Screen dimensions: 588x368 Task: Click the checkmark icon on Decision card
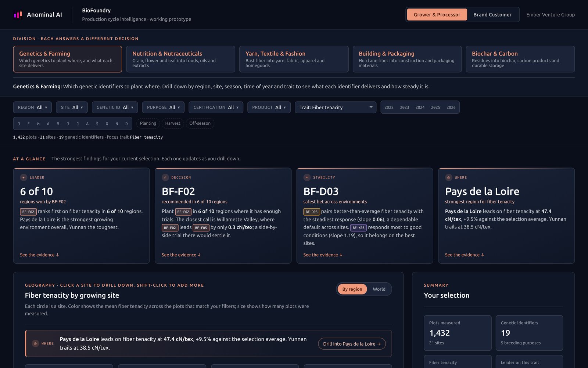[165, 177]
